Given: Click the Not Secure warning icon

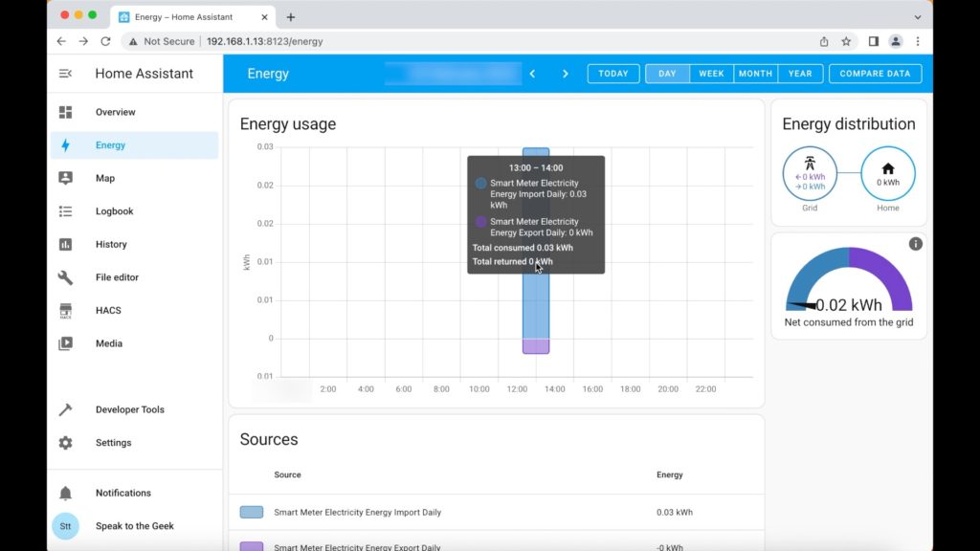Looking at the screenshot, I should (x=132, y=42).
